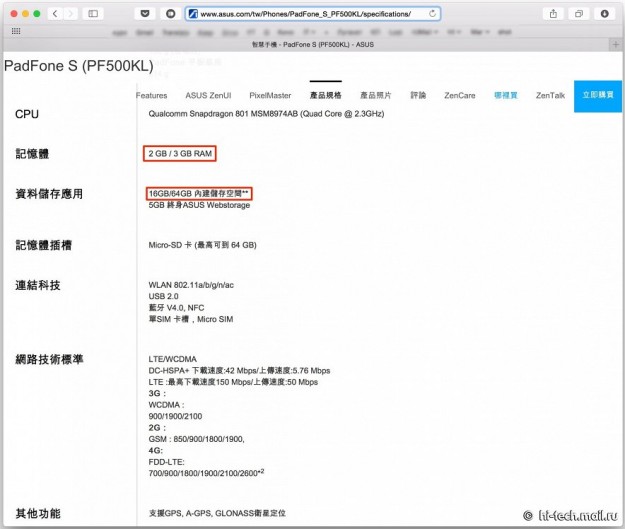625x529 pixels.
Task: Go to the 產品照片 photos tab
Action: (376, 95)
